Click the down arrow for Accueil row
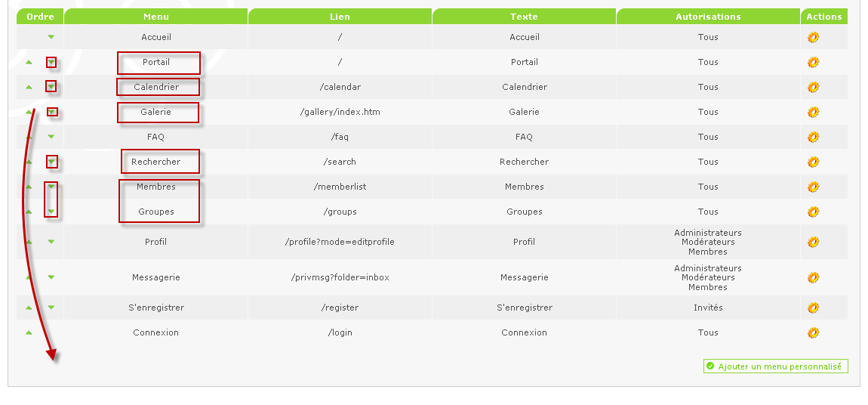This screenshot has width=868, height=405. 51,37
